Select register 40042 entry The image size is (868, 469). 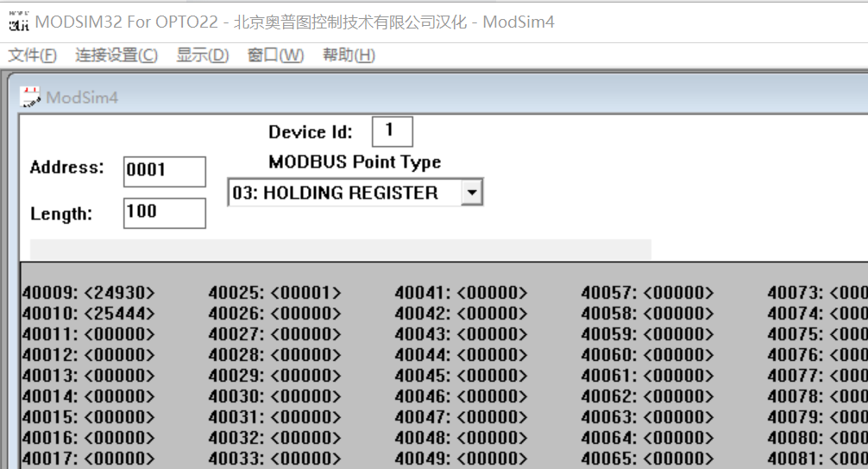[x=461, y=314]
